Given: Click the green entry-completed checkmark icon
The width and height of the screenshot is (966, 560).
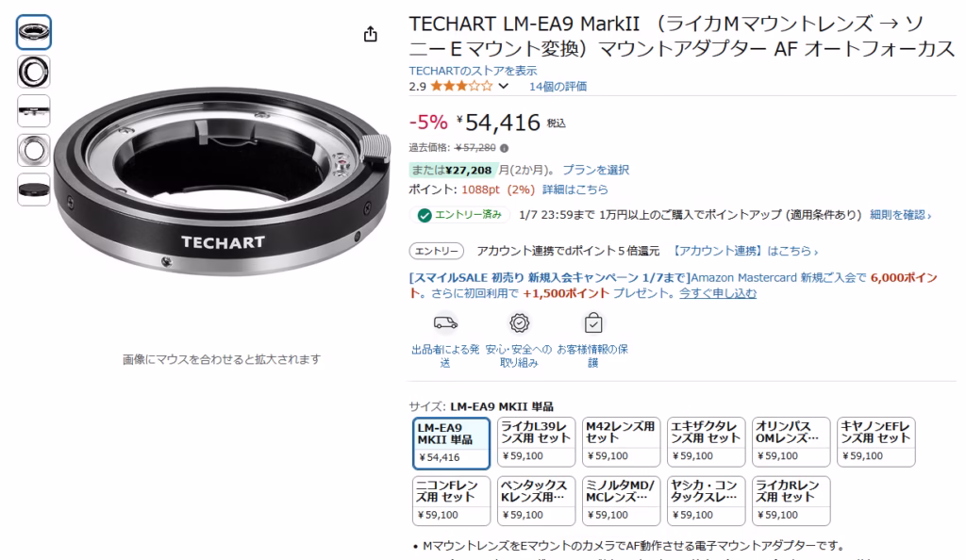Looking at the screenshot, I should [424, 215].
